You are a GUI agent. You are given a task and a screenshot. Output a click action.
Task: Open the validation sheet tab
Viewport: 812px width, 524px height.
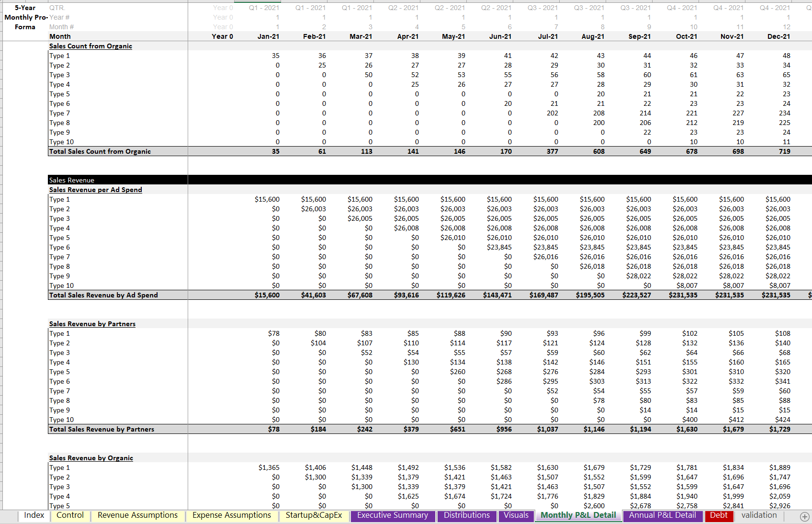(x=759, y=515)
